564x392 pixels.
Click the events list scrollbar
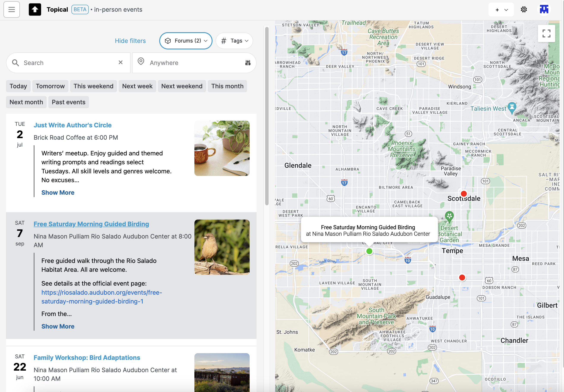coord(267,116)
